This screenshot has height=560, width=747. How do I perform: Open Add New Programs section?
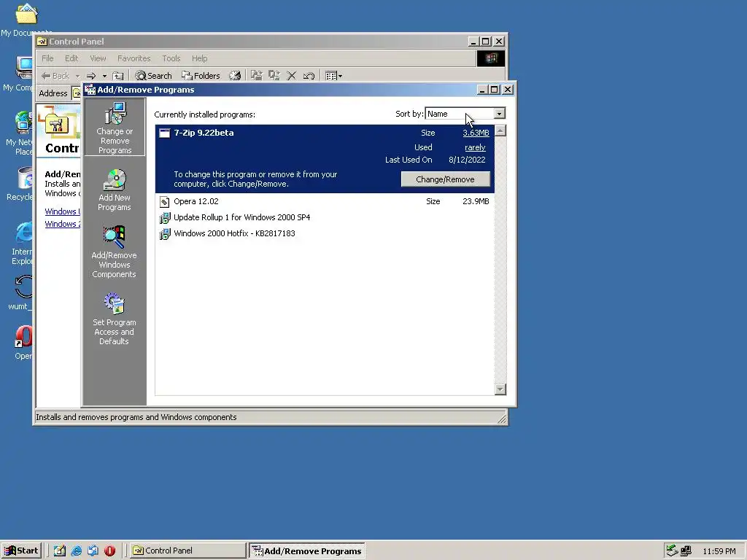115,190
